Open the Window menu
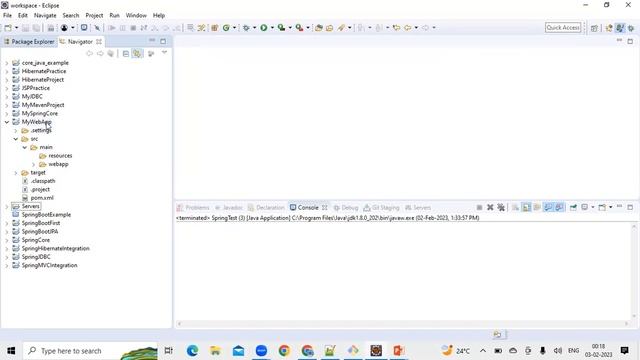 pyautogui.click(x=136, y=15)
